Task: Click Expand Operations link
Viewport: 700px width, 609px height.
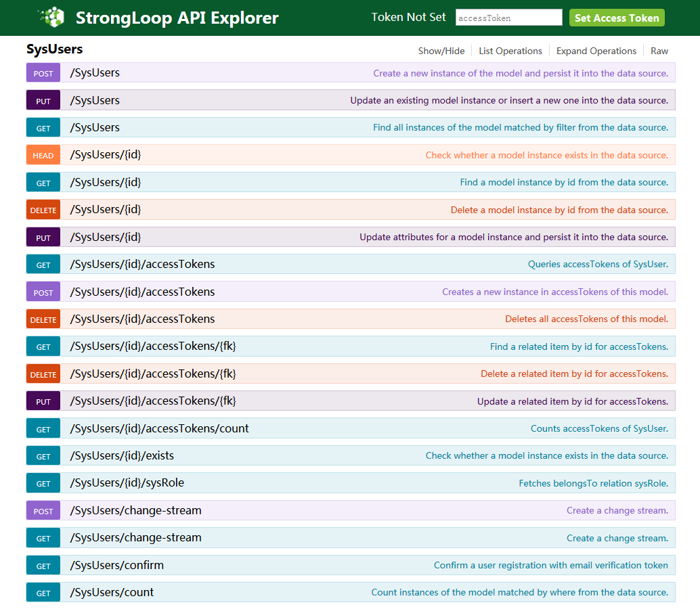Action: (x=596, y=51)
